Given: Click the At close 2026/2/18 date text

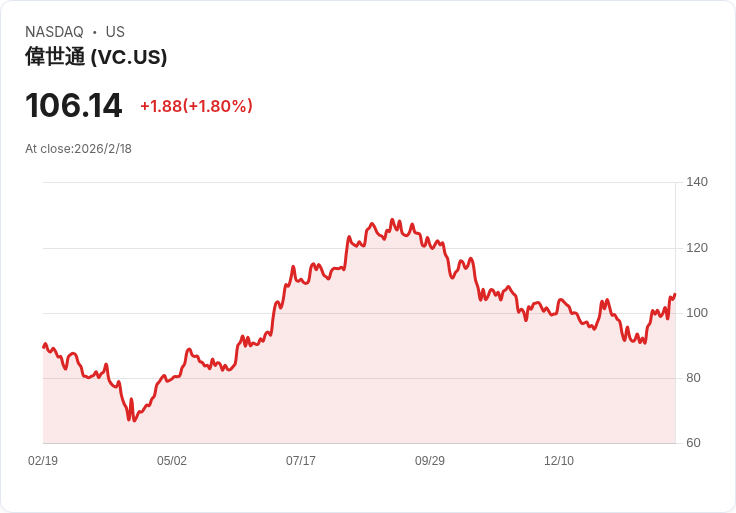Looking at the screenshot, I should pyautogui.click(x=78, y=149).
